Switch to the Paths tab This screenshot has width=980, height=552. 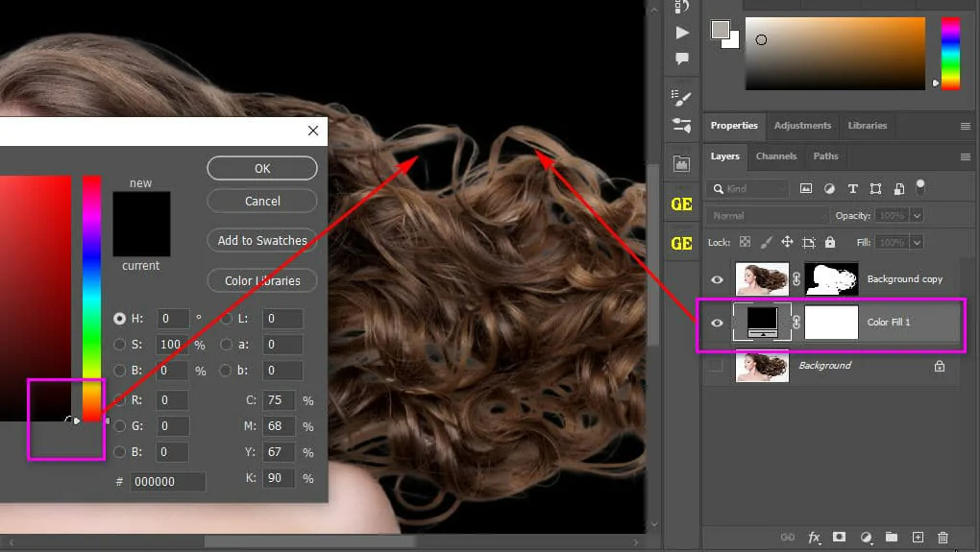[x=825, y=156]
